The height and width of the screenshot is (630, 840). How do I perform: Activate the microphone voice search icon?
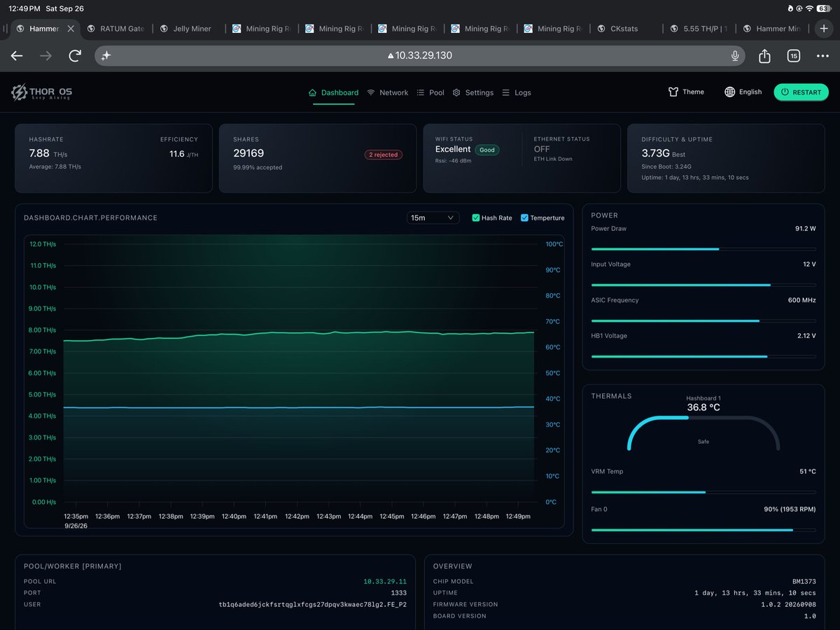click(735, 56)
